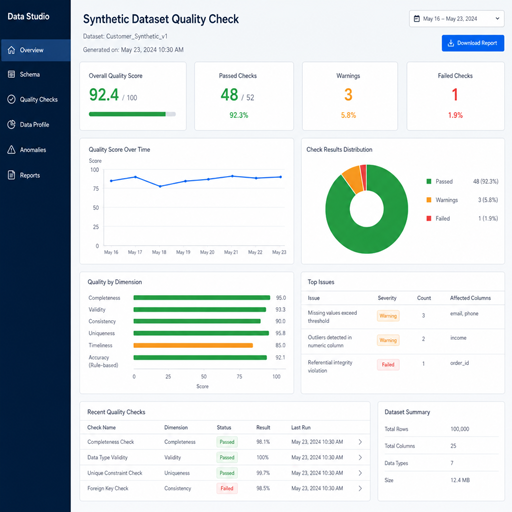Click the Size value 12.4 MB
This screenshot has height=512, width=512.
pyautogui.click(x=460, y=480)
